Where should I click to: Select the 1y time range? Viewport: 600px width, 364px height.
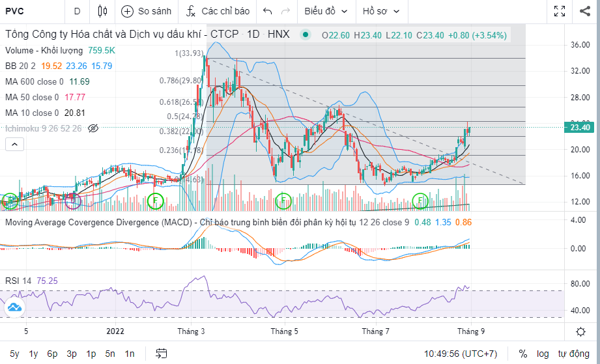point(33,354)
